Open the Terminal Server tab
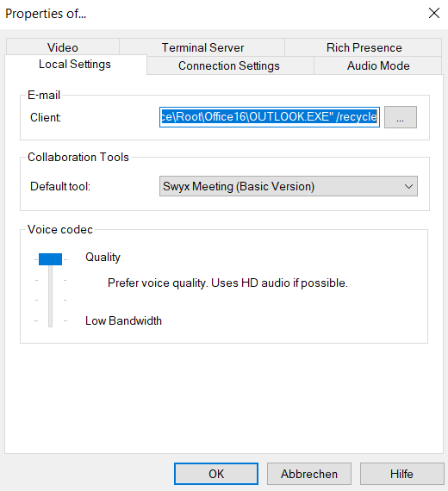 (202, 47)
